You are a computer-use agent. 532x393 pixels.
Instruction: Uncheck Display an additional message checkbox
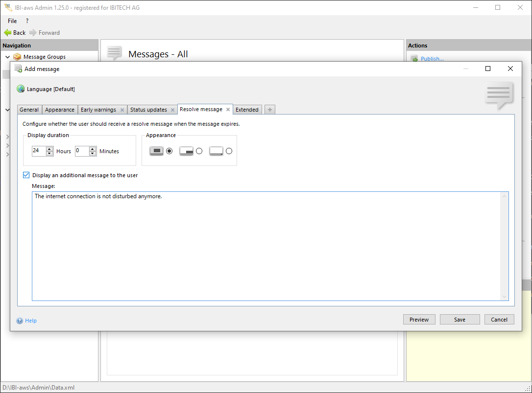[x=26, y=175]
